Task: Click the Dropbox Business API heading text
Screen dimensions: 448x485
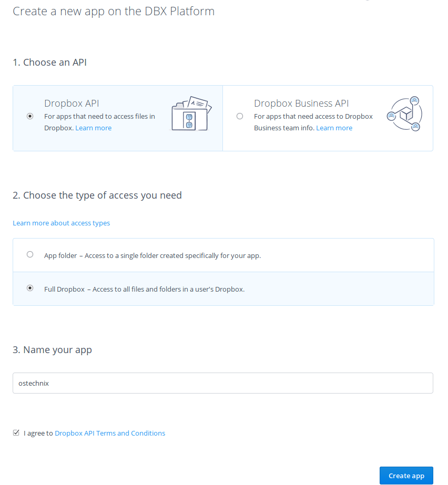Action: click(301, 104)
